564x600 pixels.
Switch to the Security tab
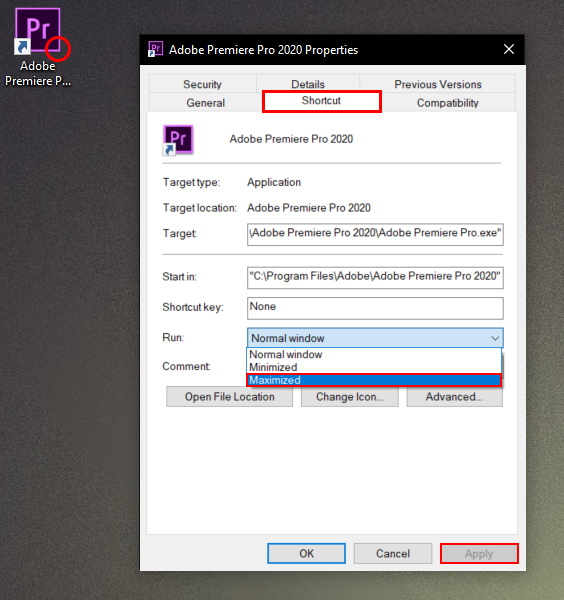(x=202, y=84)
